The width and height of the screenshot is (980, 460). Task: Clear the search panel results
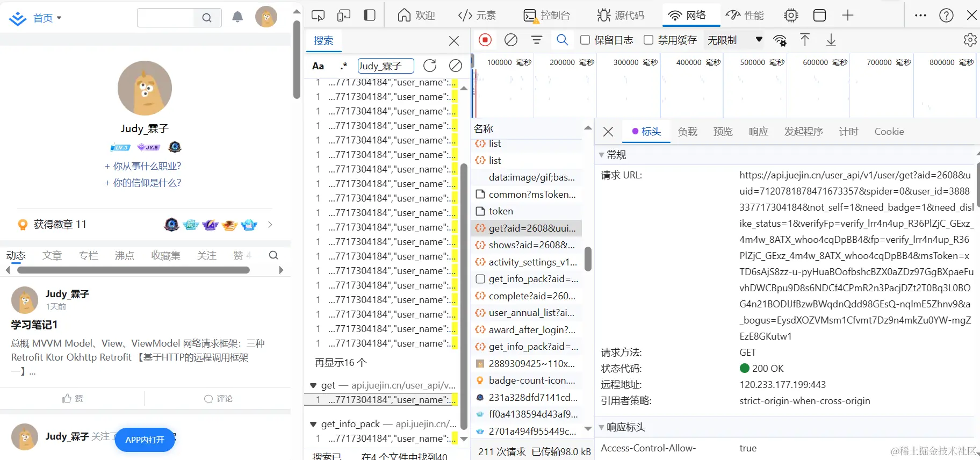click(x=456, y=66)
